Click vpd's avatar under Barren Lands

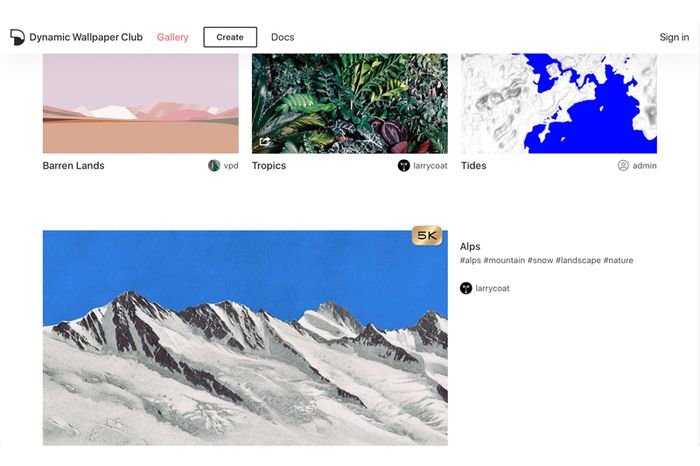click(214, 166)
